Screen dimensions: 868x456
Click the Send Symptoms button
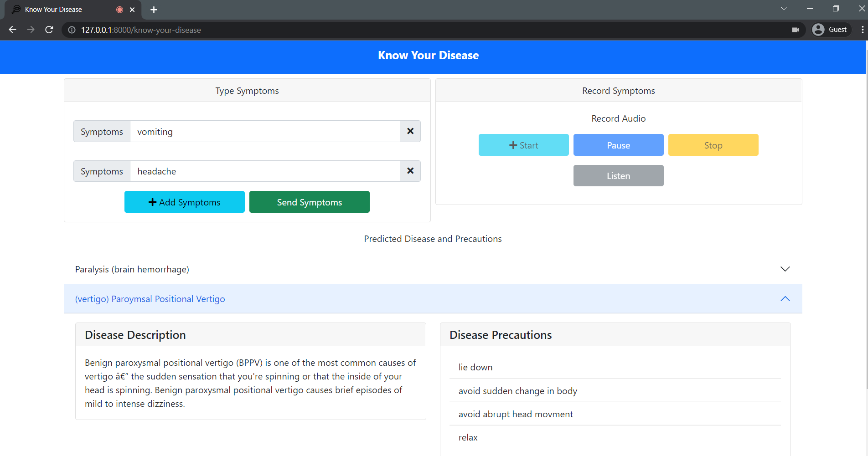pos(310,202)
